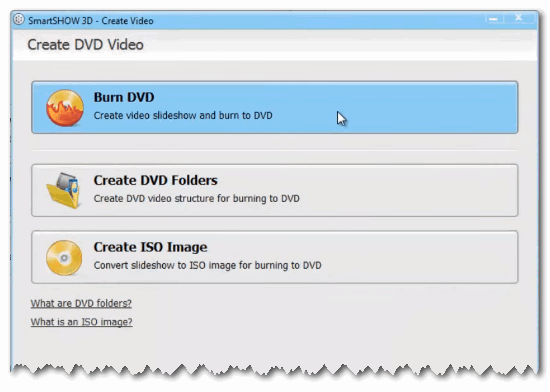This screenshot has width=550, height=392.
Task: Choose the Create ISO Image heading
Action: coord(150,247)
